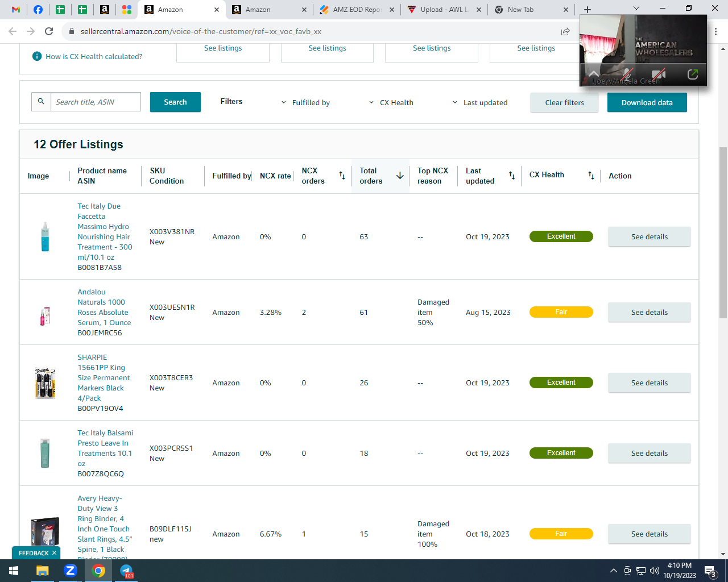Viewport: 728px width, 582px height.
Task: Share this page from the address bar
Action: (565, 31)
